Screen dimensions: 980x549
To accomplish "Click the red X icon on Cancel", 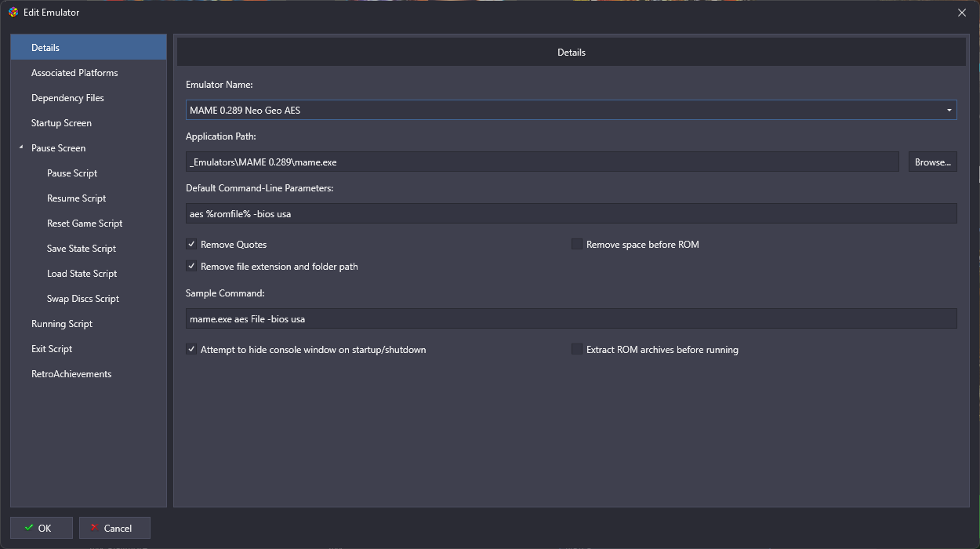I will 94,528.
